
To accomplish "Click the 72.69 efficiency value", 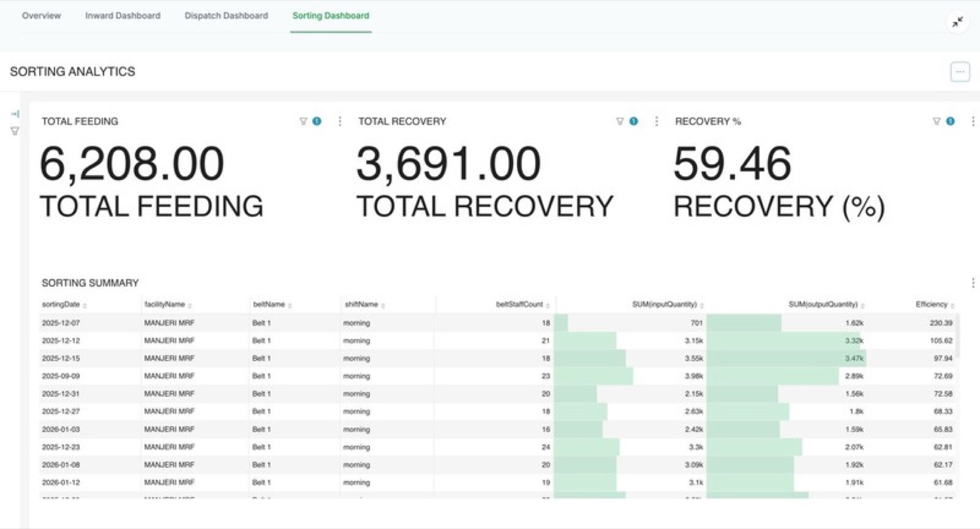I will pos(943,376).
